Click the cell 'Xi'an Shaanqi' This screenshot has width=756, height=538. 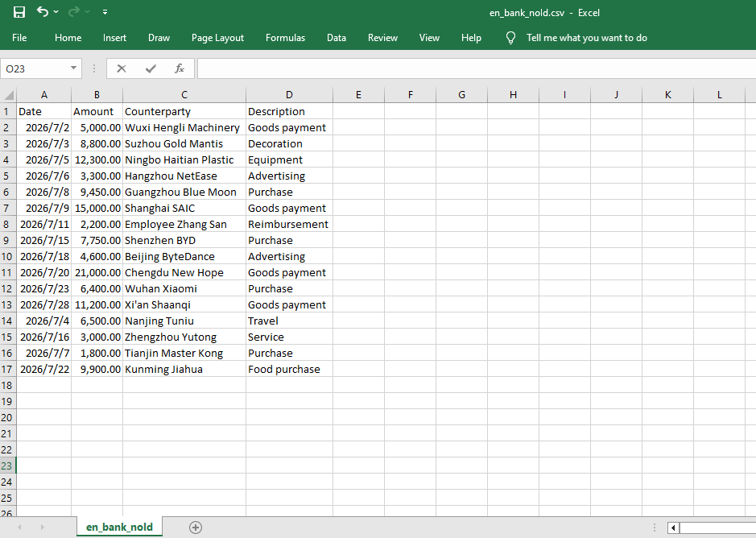184,304
